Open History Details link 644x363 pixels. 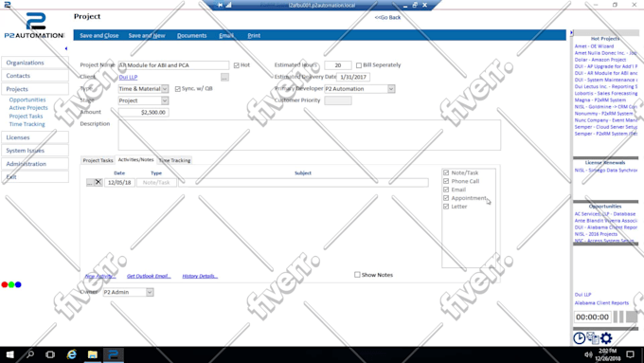coord(200,276)
